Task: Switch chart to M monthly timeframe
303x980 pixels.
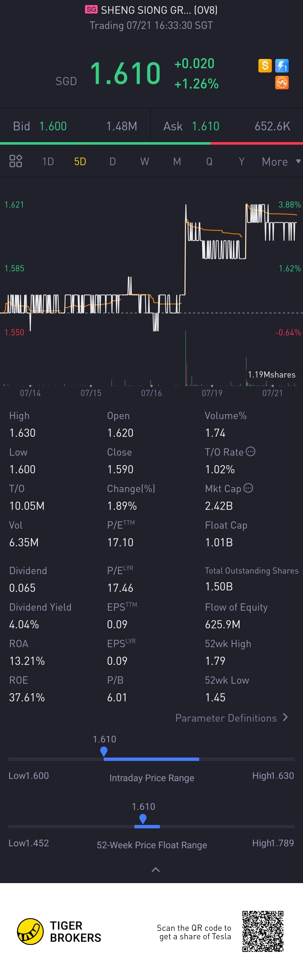Action: 177,161
